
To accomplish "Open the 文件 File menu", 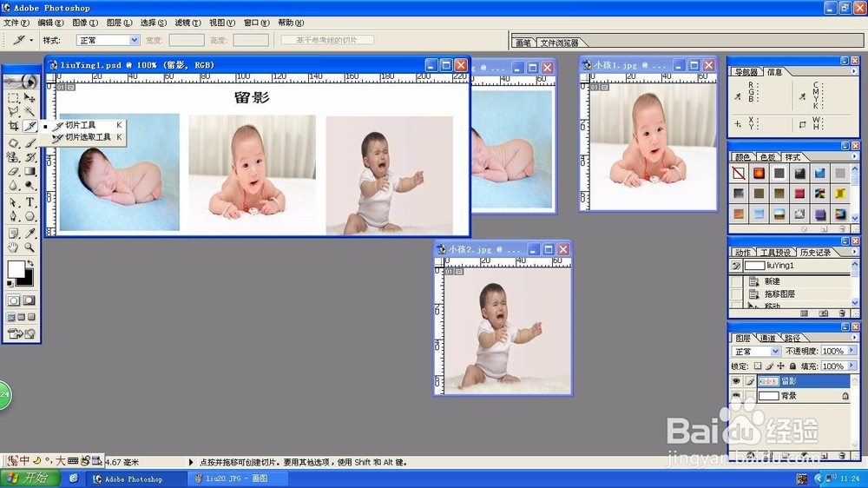I will pos(16,23).
